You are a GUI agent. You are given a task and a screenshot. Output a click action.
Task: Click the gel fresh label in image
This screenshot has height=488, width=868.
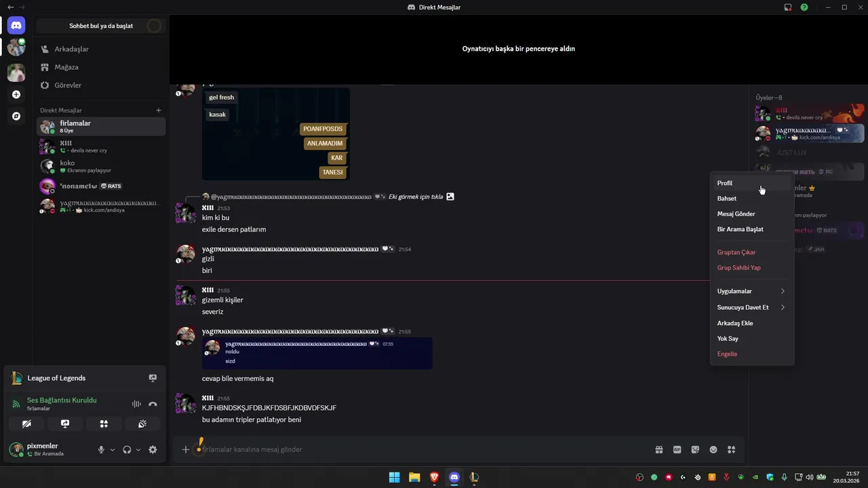(x=221, y=97)
